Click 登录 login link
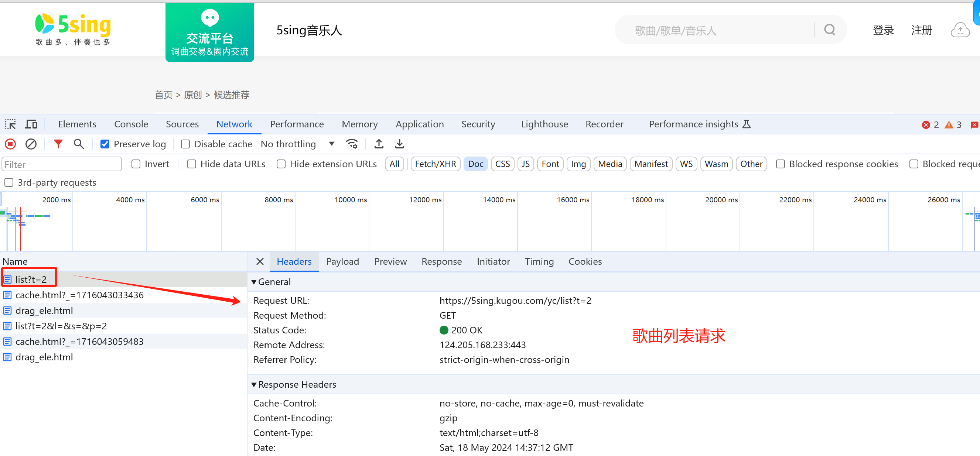 (883, 30)
